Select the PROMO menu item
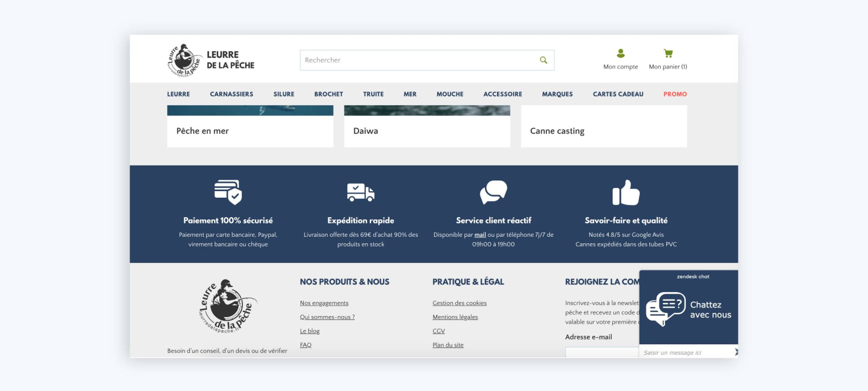 (x=675, y=94)
